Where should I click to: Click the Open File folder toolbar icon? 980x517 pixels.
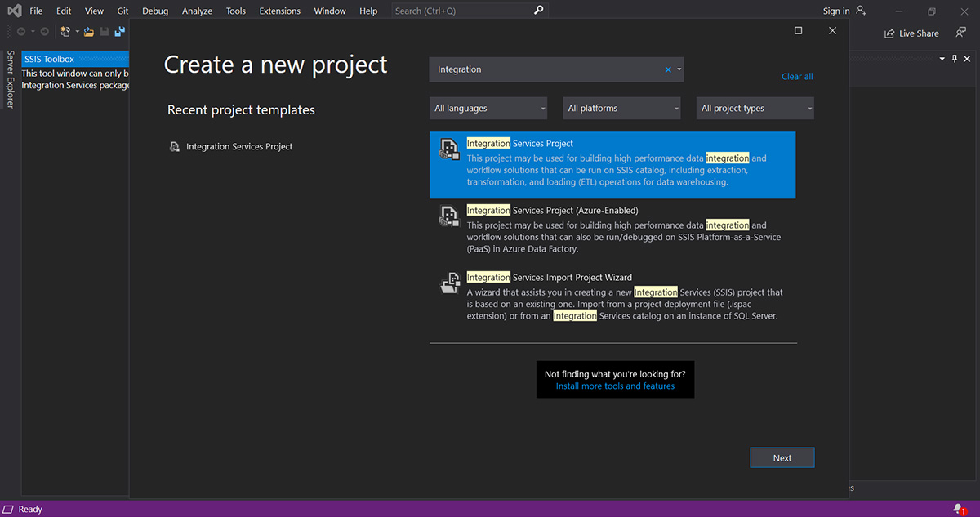click(88, 32)
